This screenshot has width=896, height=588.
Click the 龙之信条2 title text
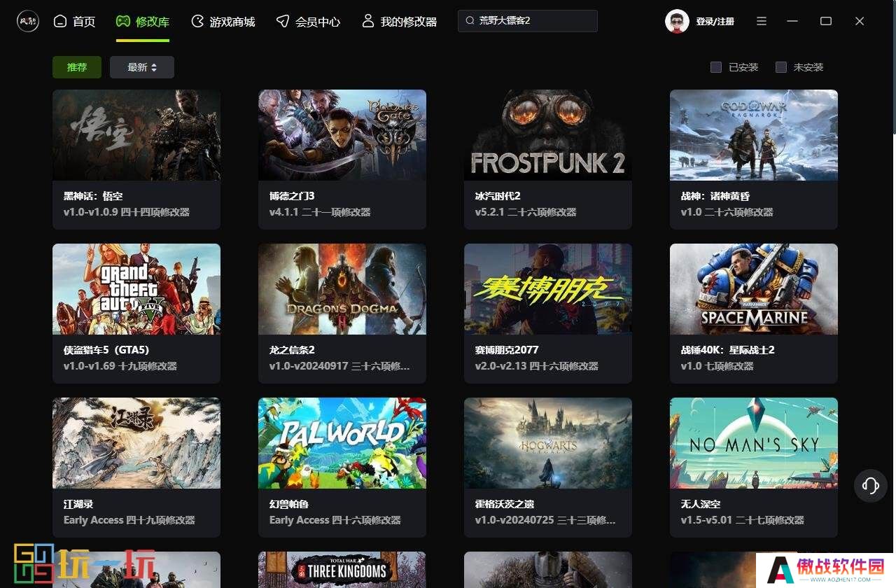coord(292,350)
